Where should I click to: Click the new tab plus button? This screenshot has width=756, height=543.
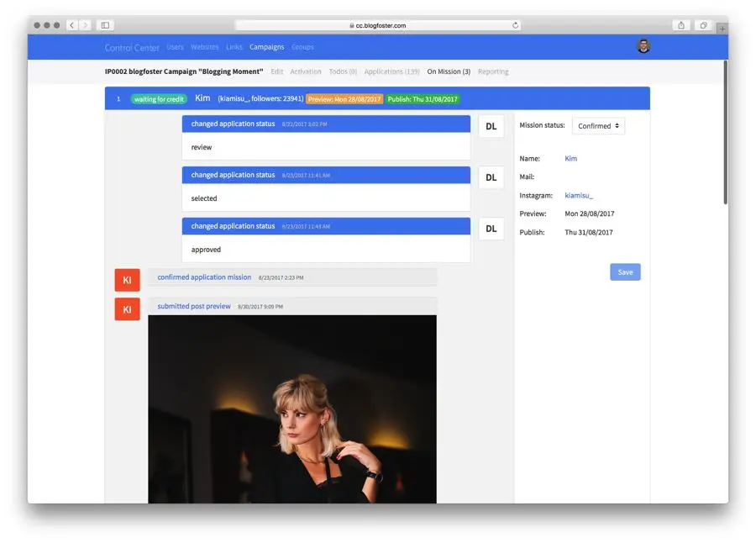(x=722, y=28)
